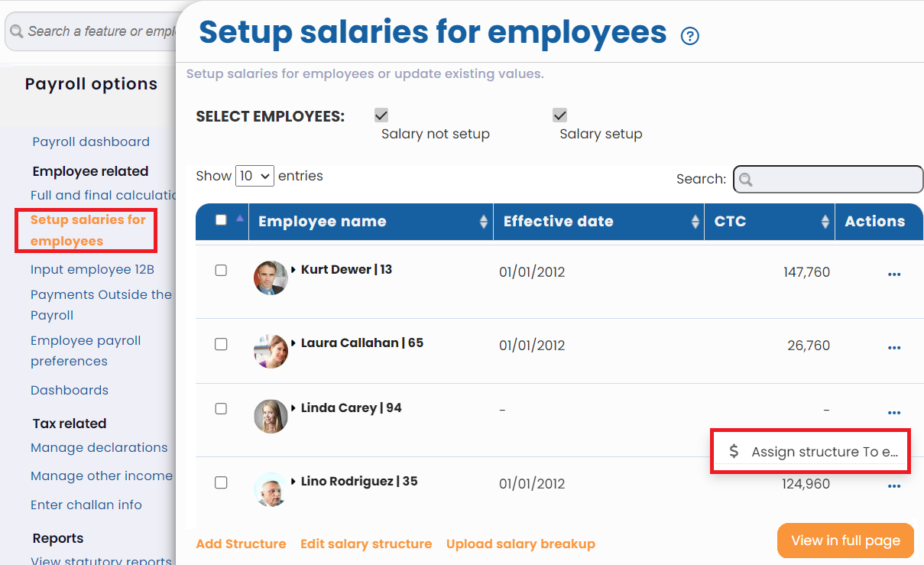Viewport: 924px width, 565px height.
Task: Open the Payroll dashboard link
Action: (x=91, y=141)
